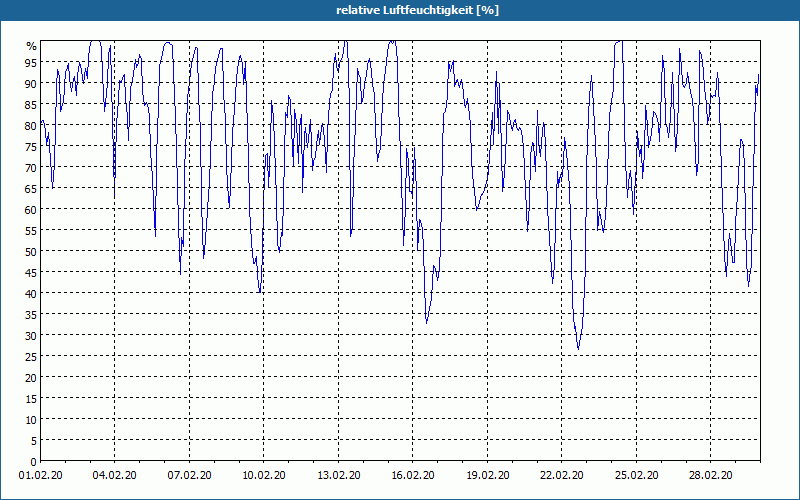Select the x-axis date 13.02.20

coord(338,476)
